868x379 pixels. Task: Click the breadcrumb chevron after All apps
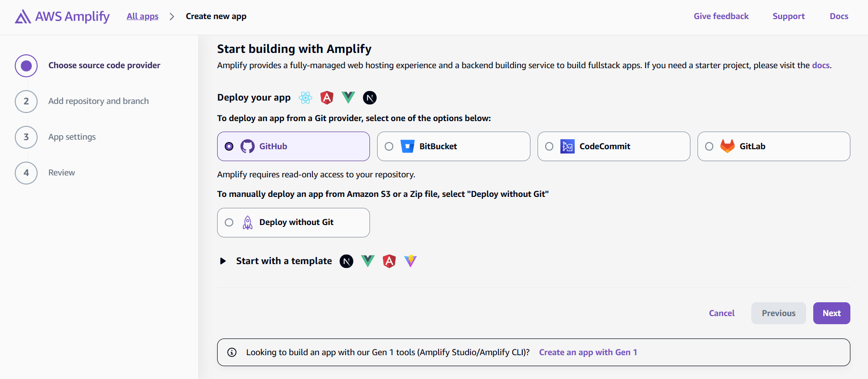pyautogui.click(x=172, y=17)
